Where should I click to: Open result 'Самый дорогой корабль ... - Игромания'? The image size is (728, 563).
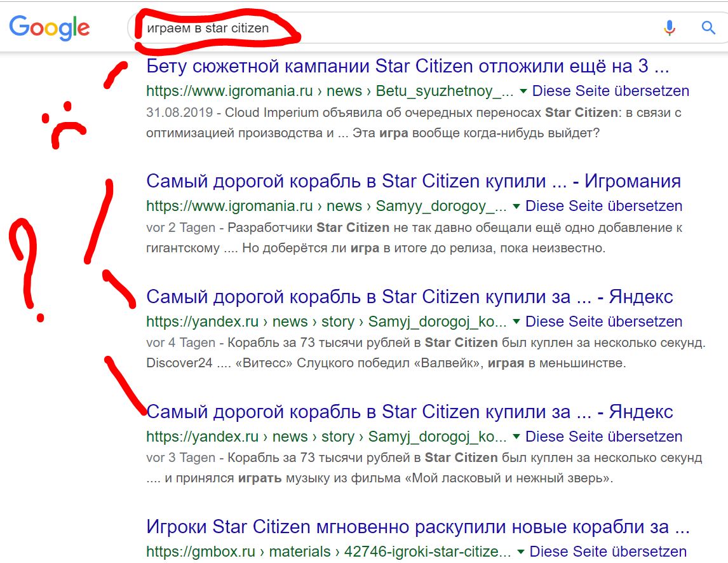coord(414,181)
